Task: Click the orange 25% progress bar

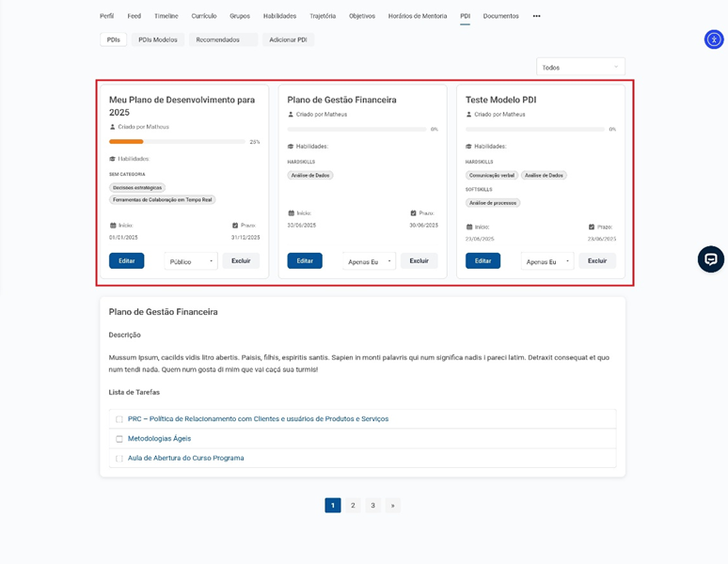Action: point(127,142)
